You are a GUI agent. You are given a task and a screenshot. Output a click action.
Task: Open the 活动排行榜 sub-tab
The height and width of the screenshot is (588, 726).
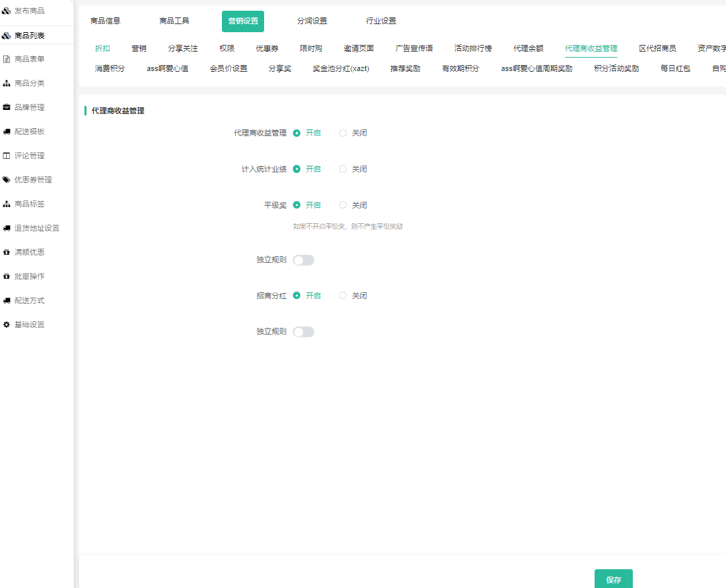473,48
